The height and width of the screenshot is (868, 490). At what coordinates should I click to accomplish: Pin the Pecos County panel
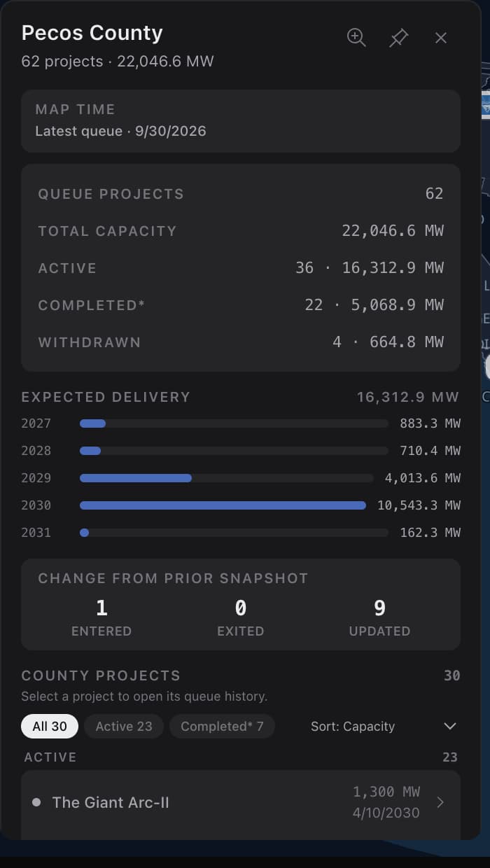[x=398, y=38]
